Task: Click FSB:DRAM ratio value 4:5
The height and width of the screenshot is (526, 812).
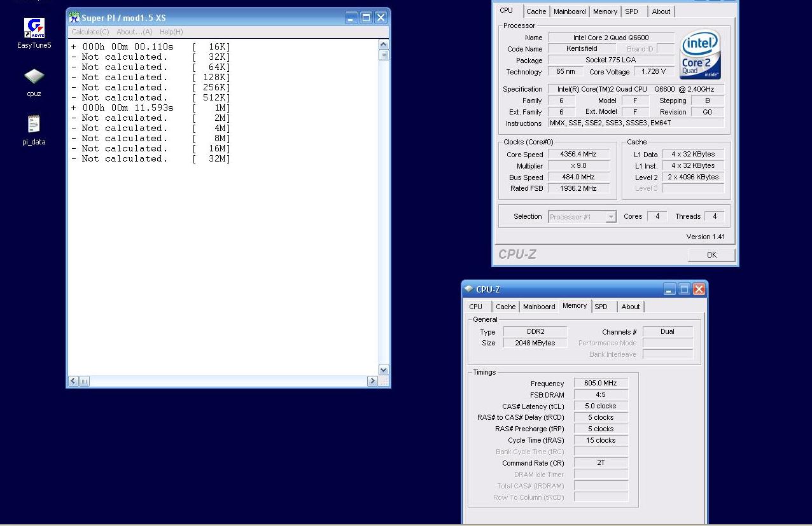Action: (x=601, y=394)
